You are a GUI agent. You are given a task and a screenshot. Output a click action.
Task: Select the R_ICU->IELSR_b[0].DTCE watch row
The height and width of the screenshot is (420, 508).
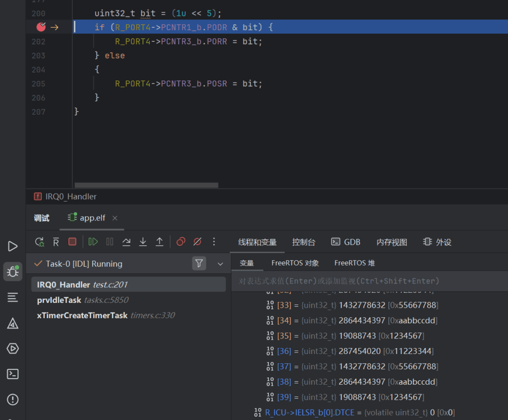point(354,413)
